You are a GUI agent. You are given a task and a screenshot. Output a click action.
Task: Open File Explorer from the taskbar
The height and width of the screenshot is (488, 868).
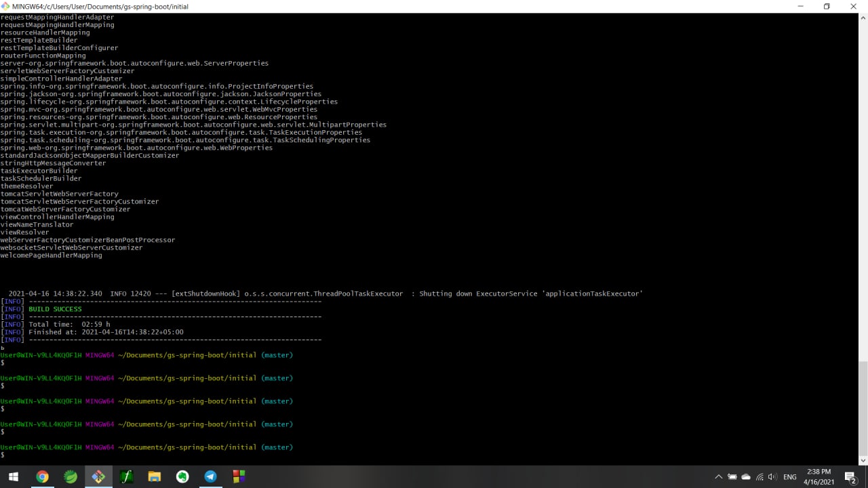(x=154, y=476)
